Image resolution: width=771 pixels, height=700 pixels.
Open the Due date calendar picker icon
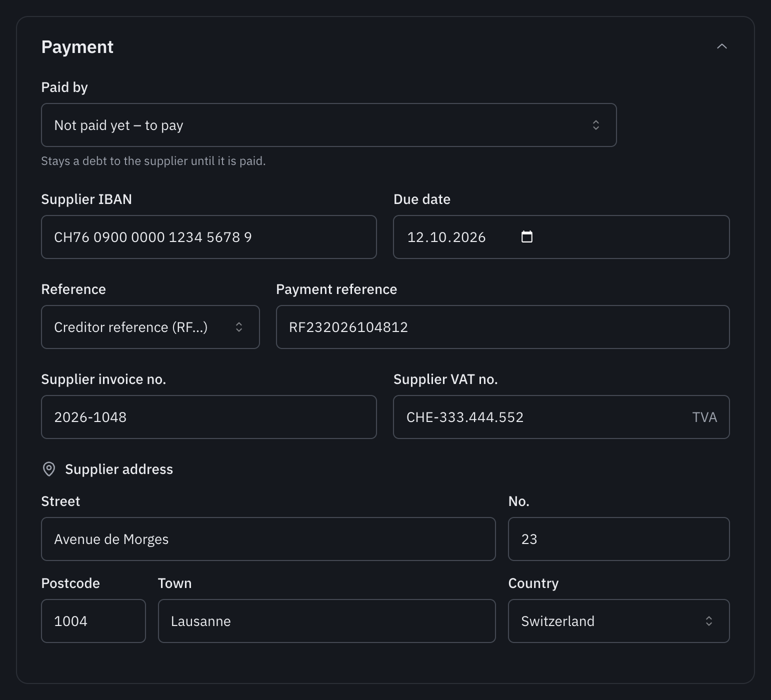click(x=527, y=236)
